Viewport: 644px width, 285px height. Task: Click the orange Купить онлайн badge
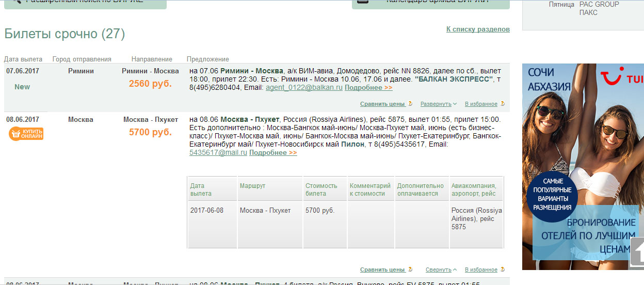point(26,134)
